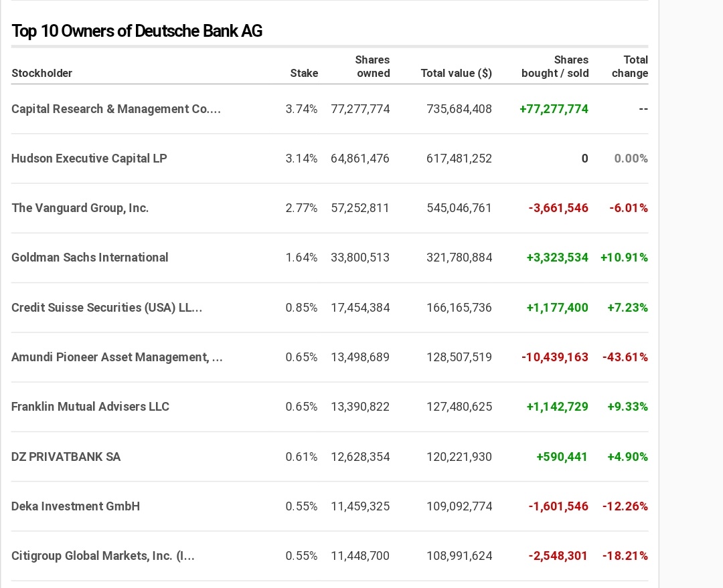Select total value 545,046,761

coord(459,208)
